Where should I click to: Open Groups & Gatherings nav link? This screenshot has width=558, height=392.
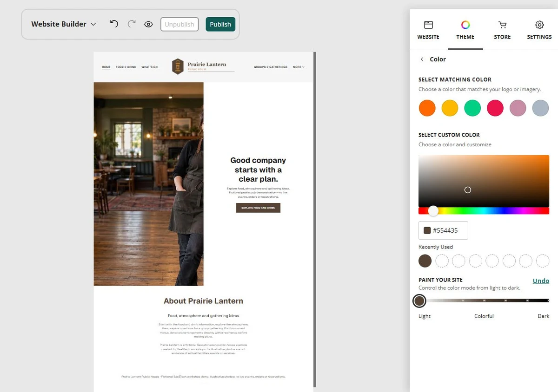click(x=271, y=67)
